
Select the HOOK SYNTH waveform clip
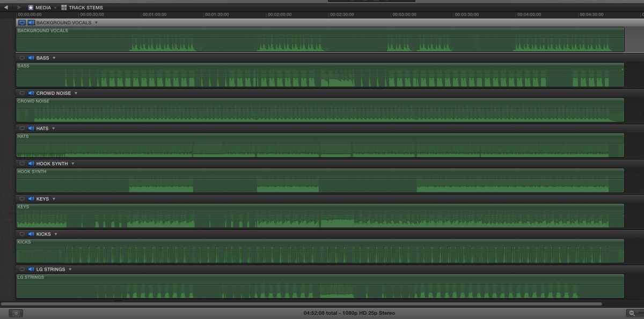[320, 181]
